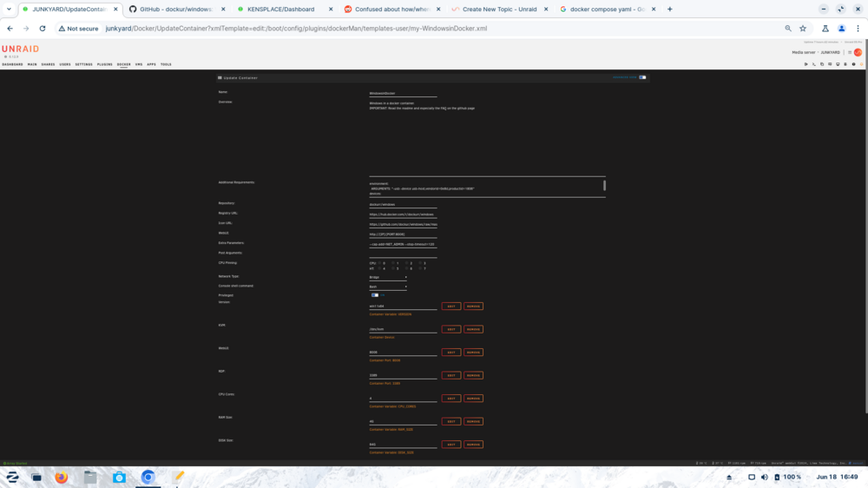Toggle the Privileged switch
The height and width of the screenshot is (488, 868).
[x=375, y=295]
